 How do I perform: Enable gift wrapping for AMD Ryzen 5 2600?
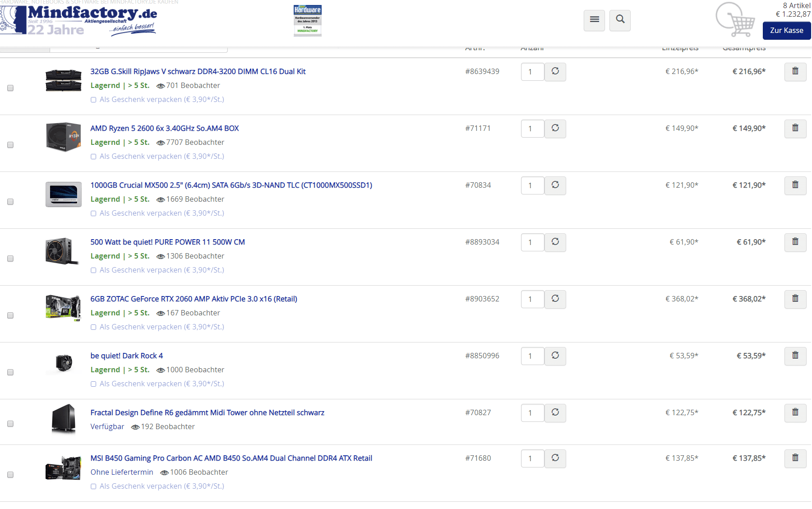(93, 157)
